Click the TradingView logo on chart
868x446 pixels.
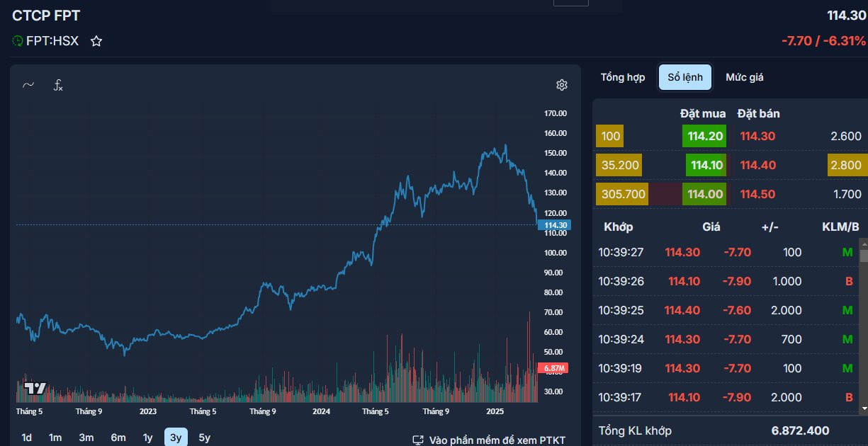(x=35, y=388)
